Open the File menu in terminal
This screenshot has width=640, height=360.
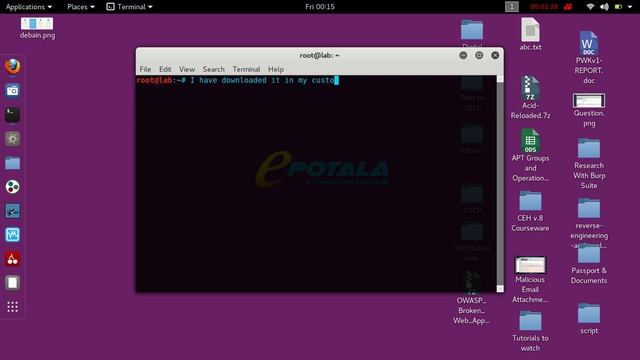[x=145, y=69]
